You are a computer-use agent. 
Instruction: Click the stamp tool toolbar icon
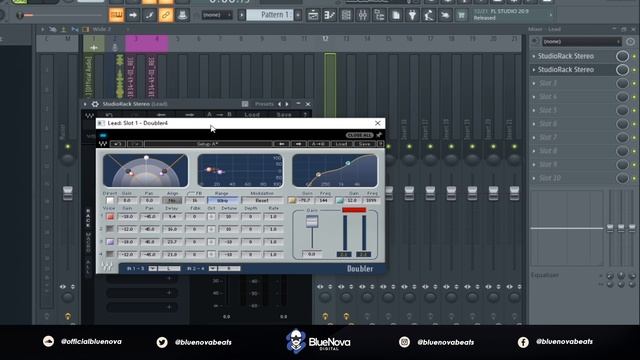pyautogui.click(x=182, y=15)
